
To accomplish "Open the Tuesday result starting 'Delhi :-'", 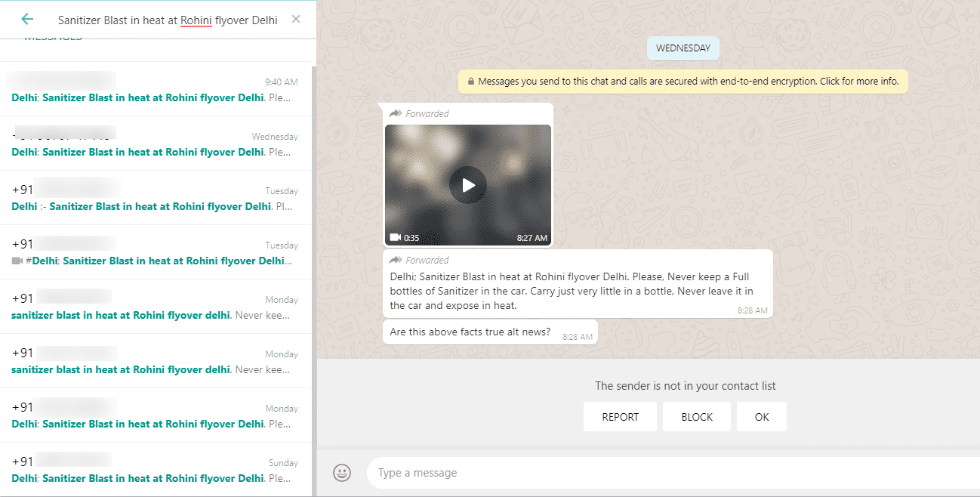I will [156, 198].
